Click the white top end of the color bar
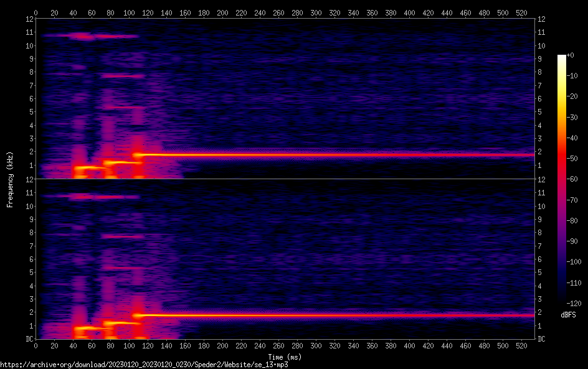This screenshot has height=369, width=588. pos(562,58)
